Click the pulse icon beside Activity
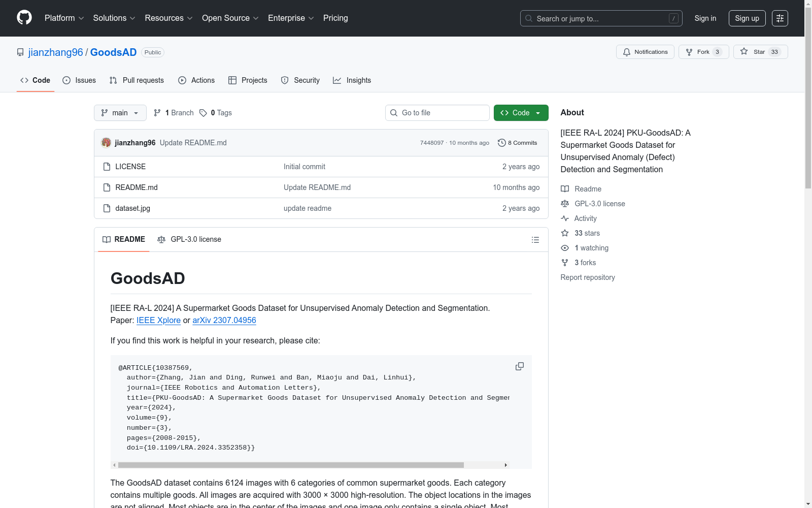Image resolution: width=812 pixels, height=508 pixels. [565, 218]
